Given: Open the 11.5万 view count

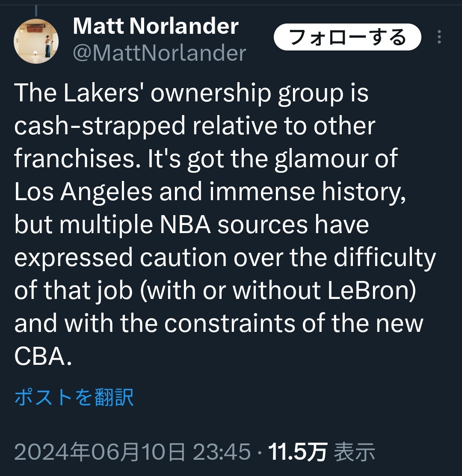Looking at the screenshot, I should point(297,452).
